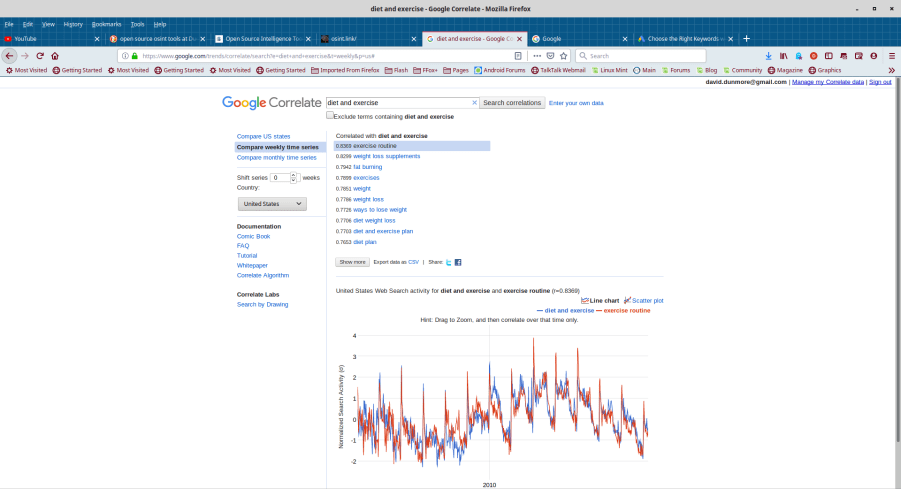The image size is (901, 489).
Task: Share results via the Twitter icon
Action: tap(449, 262)
